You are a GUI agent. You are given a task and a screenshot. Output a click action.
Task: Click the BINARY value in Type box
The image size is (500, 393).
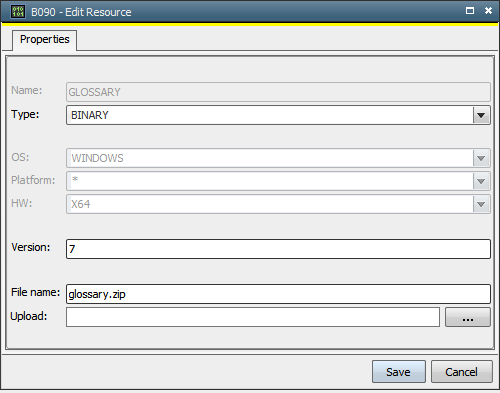90,115
